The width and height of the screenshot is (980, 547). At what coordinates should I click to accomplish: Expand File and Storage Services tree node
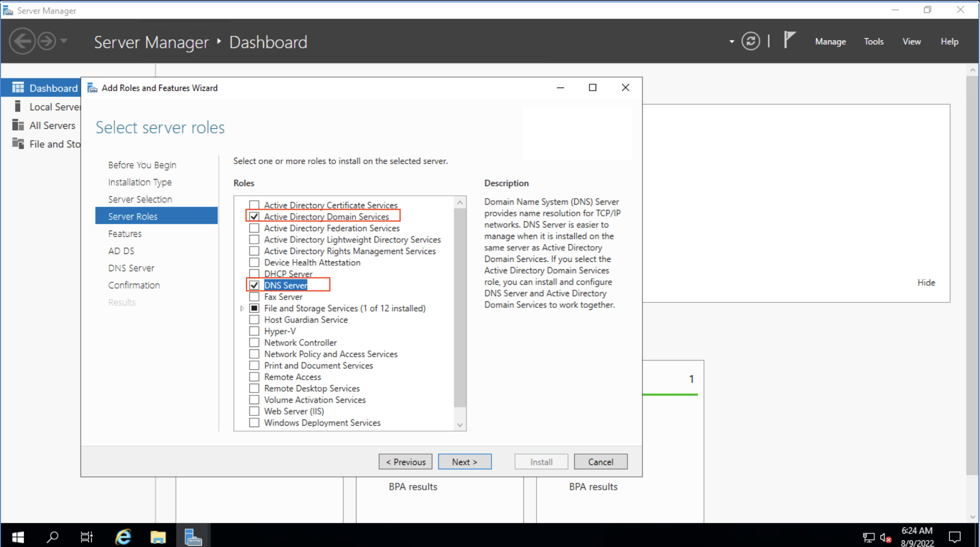point(242,308)
